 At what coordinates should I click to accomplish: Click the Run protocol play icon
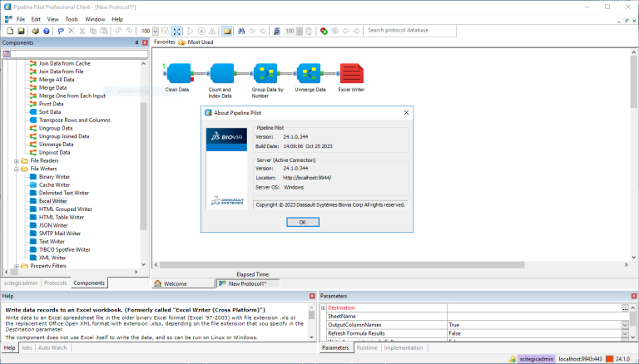point(191,31)
